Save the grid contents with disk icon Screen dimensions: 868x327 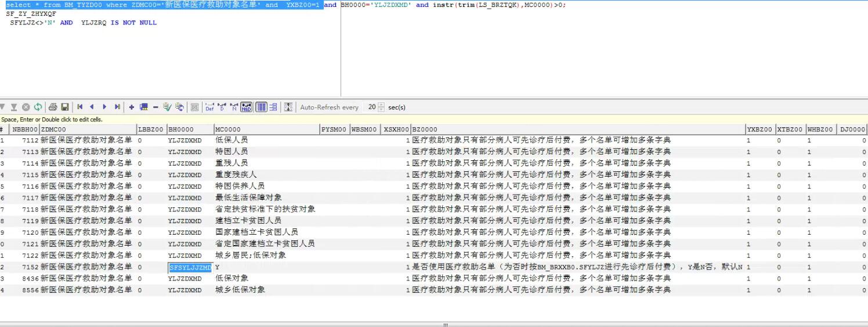tap(65, 107)
